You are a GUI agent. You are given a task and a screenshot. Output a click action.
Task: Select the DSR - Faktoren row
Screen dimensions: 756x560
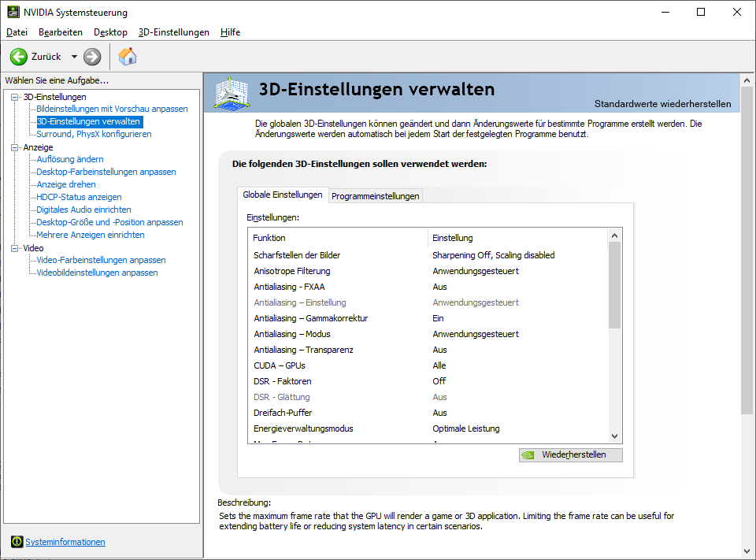click(428, 381)
